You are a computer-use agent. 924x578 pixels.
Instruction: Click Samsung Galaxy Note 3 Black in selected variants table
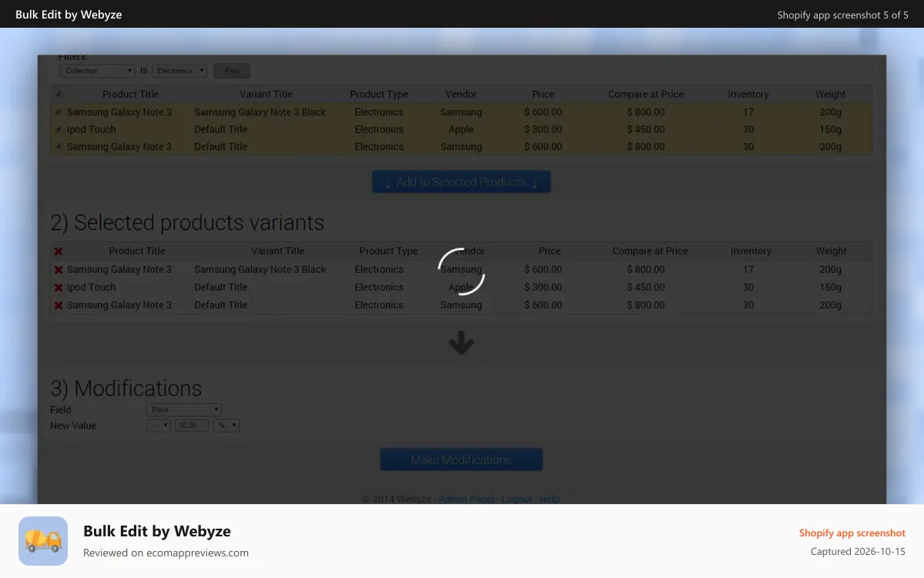pos(260,270)
